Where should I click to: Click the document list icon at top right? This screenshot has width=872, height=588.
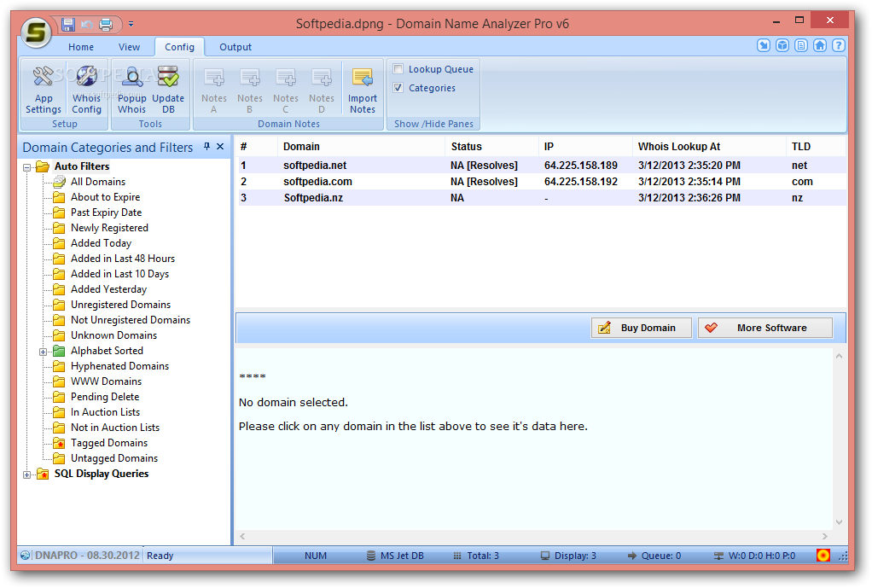[x=801, y=45]
